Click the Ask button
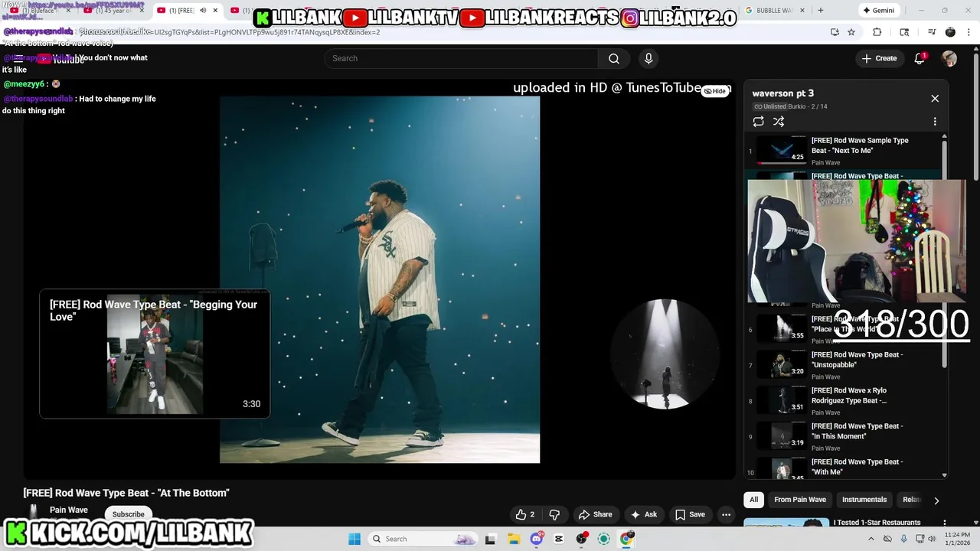Image resolution: width=980 pixels, height=551 pixels. [644, 514]
